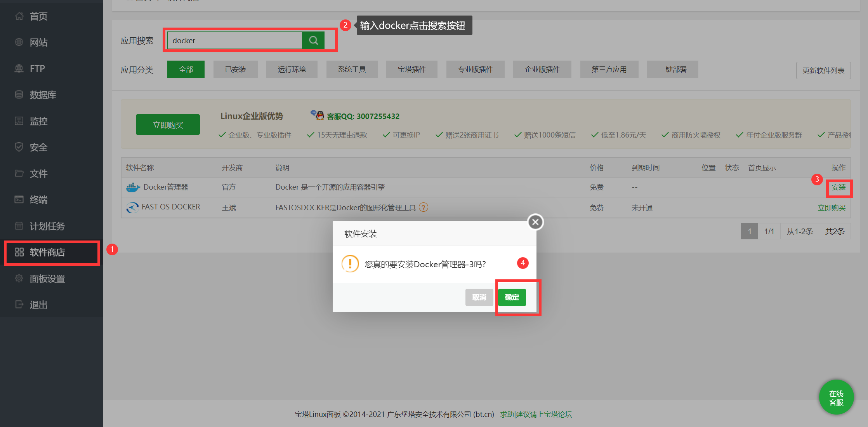Click the FTP sidebar icon
This screenshot has height=427, width=868.
(19, 68)
